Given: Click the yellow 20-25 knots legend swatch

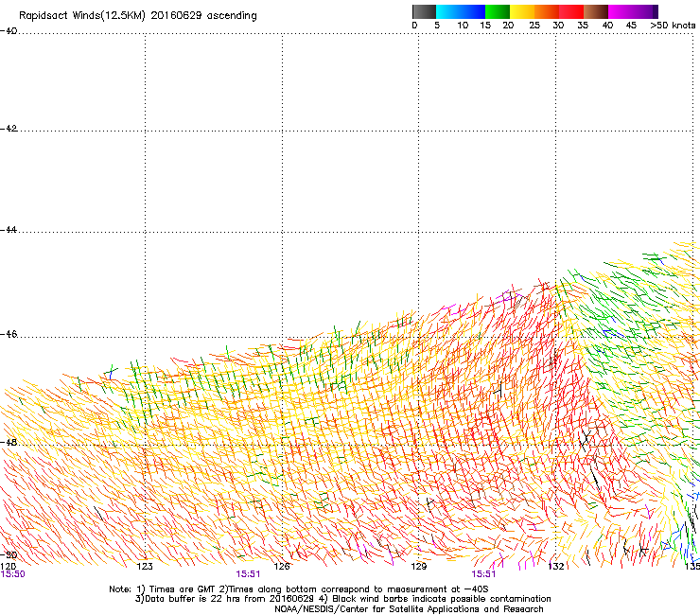Looking at the screenshot, I should [522, 11].
